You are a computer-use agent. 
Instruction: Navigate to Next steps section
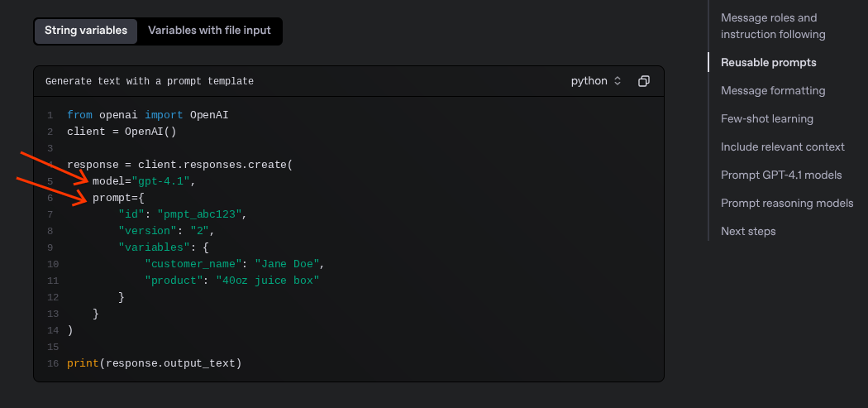(x=748, y=231)
